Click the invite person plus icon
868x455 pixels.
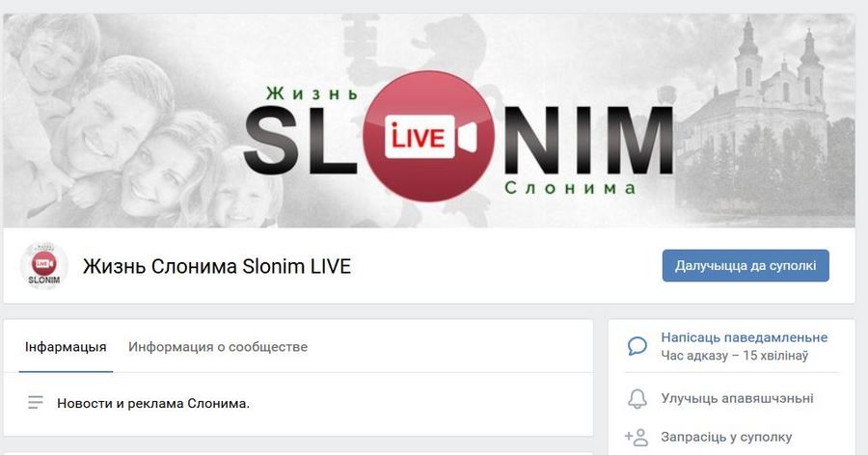637,438
